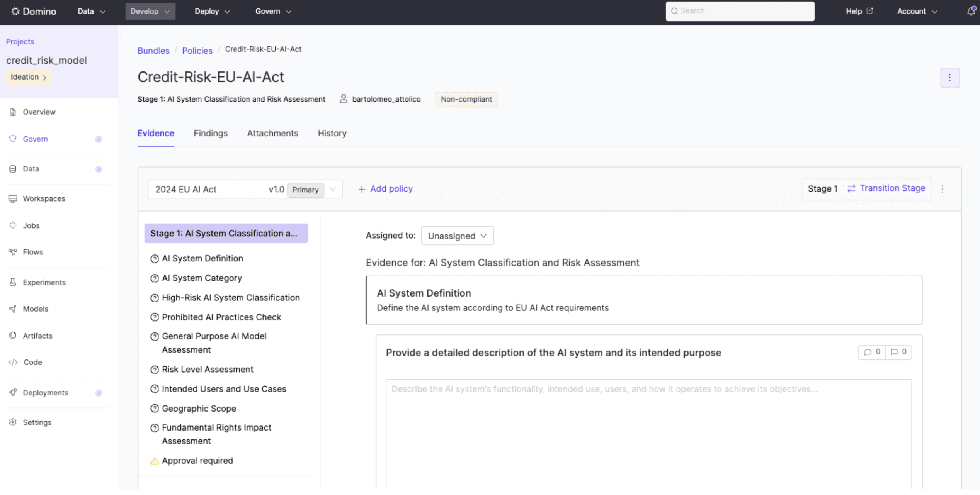Open the page-level three-dot menu
Viewport: 980px width, 495px height.
(x=949, y=78)
